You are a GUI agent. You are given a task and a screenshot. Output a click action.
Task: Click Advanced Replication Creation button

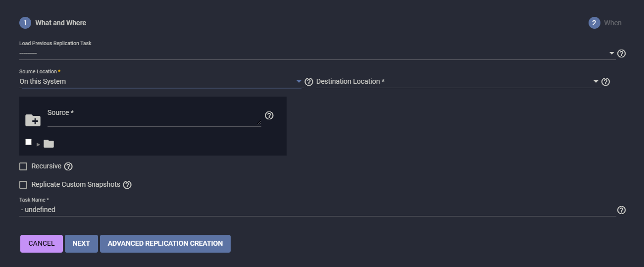coord(165,244)
